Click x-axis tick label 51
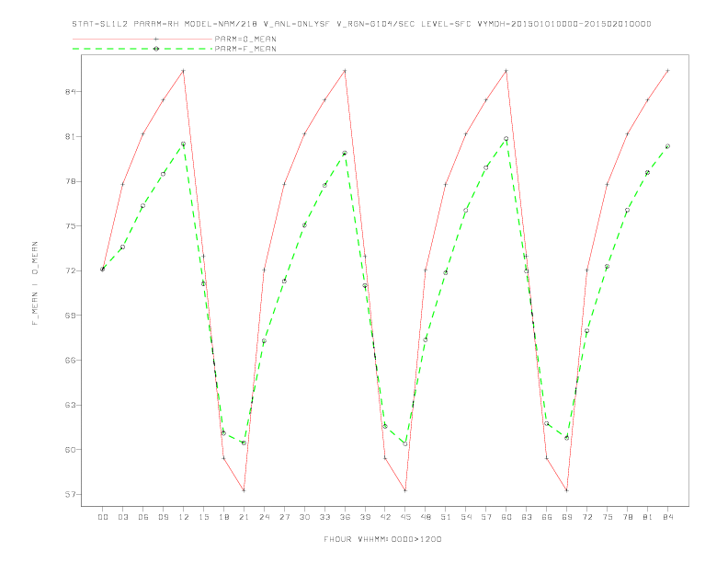The height and width of the screenshot is (563, 728). pos(446,517)
